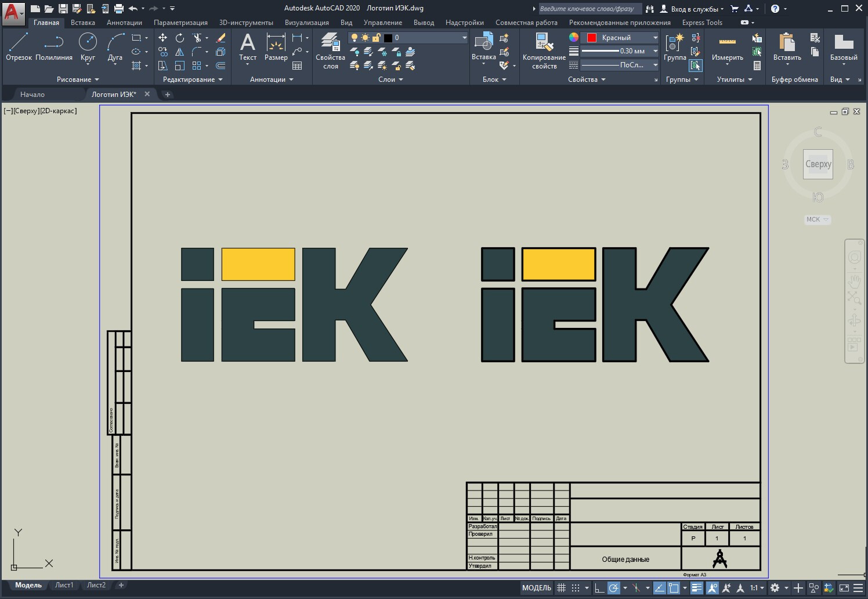Select the Отрезок line tool
868x599 pixels.
(x=19, y=46)
